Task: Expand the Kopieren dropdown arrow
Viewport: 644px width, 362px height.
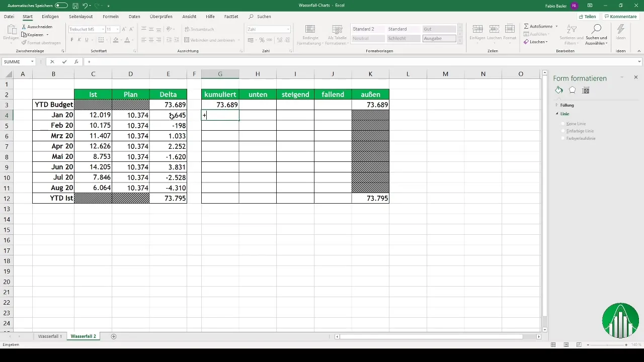Action: click(47, 35)
